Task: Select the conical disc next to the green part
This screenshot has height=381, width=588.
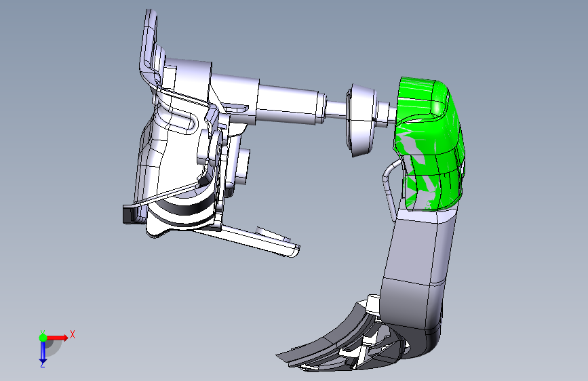Action: pos(361,121)
